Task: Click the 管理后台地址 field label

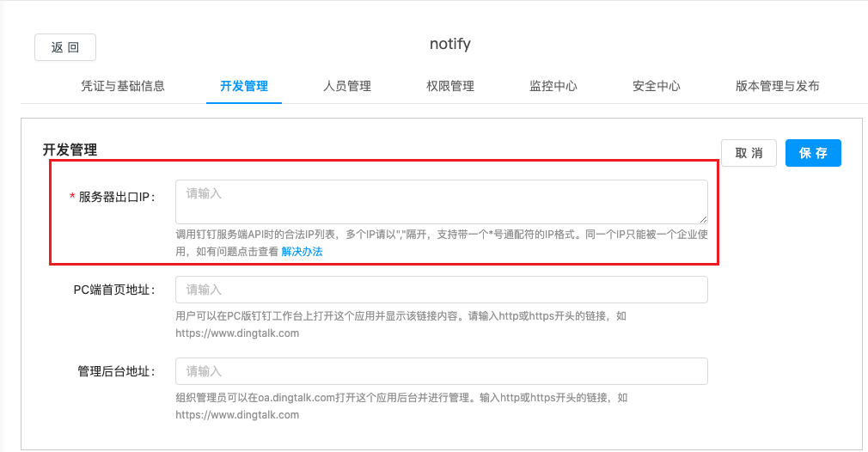Action: pyautogui.click(x=115, y=371)
